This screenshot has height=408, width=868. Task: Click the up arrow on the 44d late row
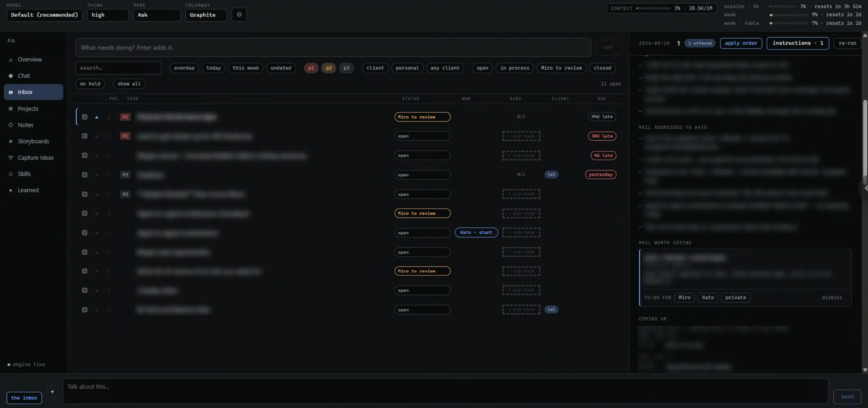click(97, 117)
